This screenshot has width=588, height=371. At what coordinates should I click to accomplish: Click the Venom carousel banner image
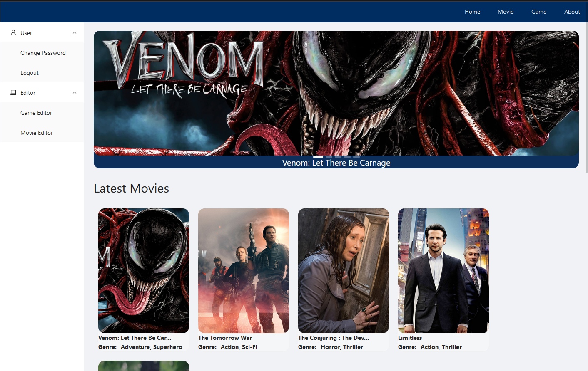(336, 93)
